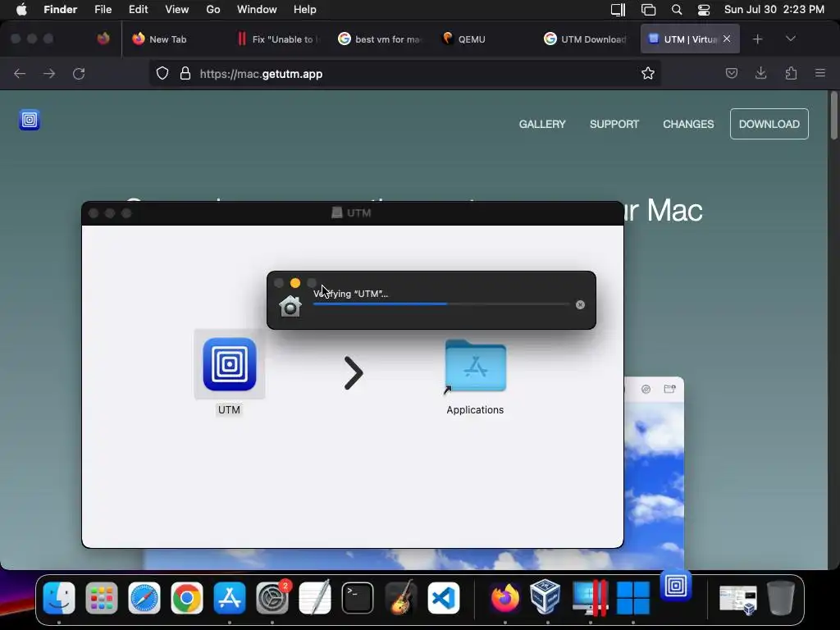Open the Firefox hamburger menu

point(820,73)
